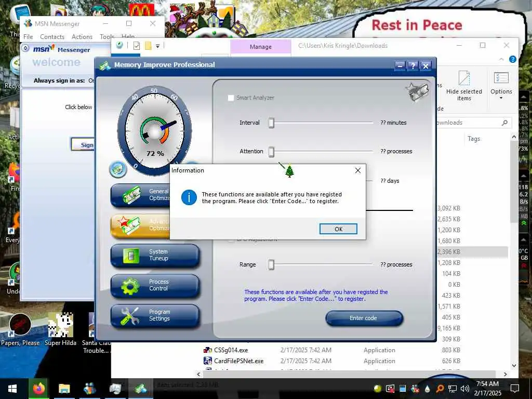Open General Optimize in Memory Improve

point(140,195)
